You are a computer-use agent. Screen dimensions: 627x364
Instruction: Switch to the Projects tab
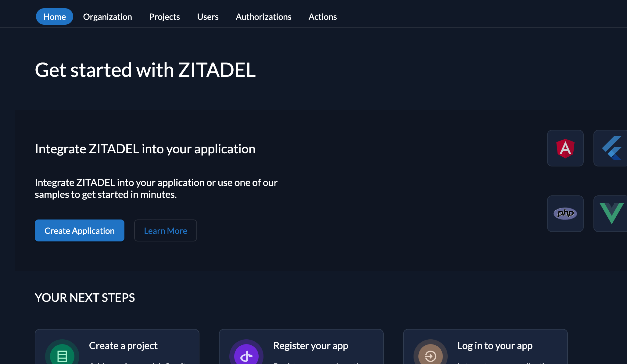click(x=164, y=16)
